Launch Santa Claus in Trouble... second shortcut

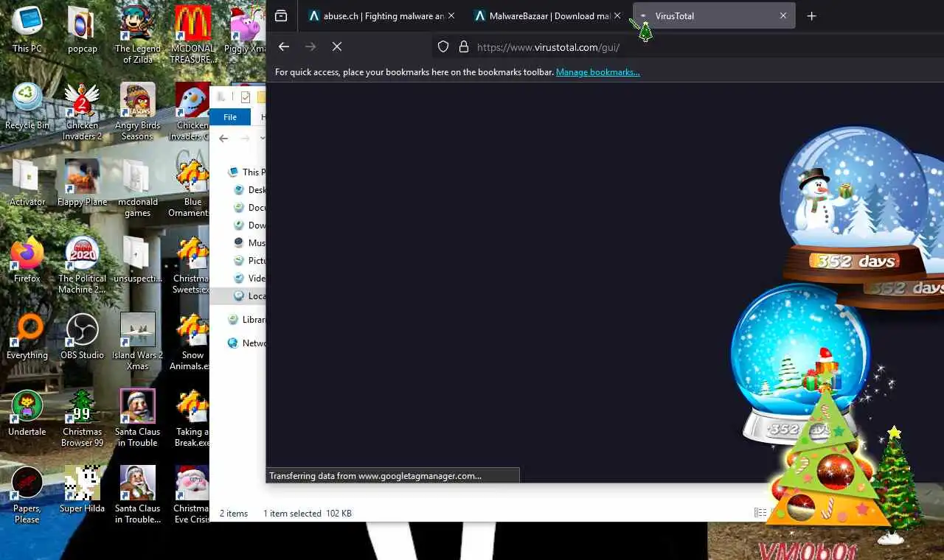(x=138, y=494)
